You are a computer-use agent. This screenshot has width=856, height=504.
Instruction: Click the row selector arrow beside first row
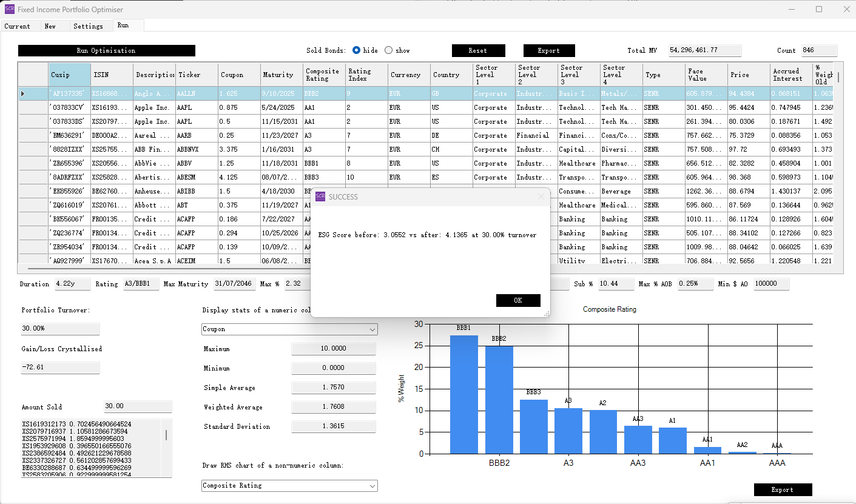(x=23, y=93)
